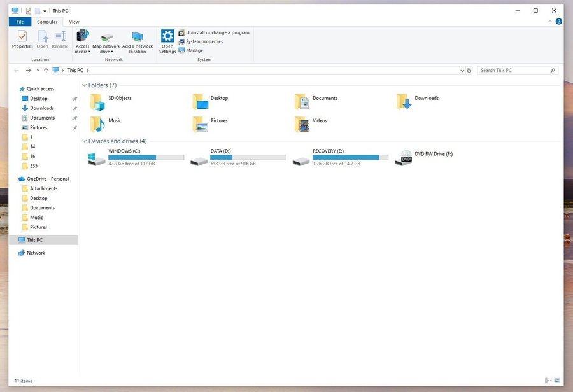Switch to the View ribbon tab
This screenshot has width=573, height=392.
coord(74,22)
